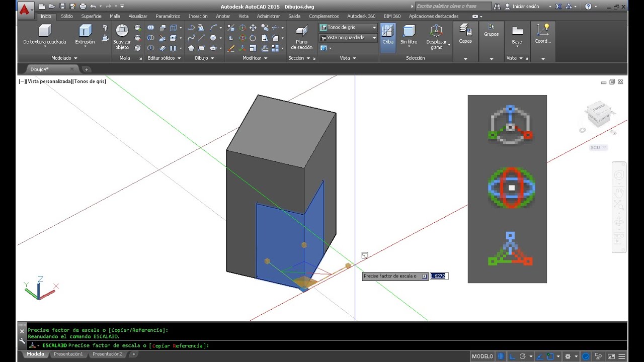Click the help question mark icon
The width and height of the screenshot is (644, 362).
(x=589, y=7)
